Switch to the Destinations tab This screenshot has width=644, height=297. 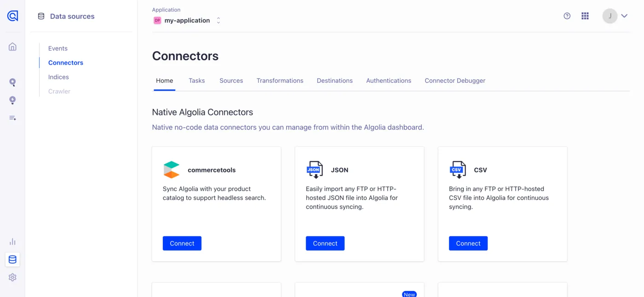coord(334,80)
